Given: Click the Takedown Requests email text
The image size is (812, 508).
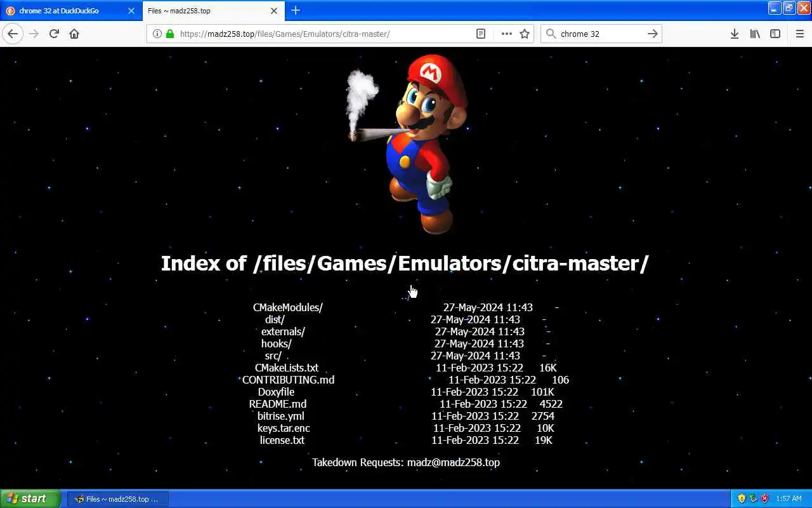Looking at the screenshot, I should click(406, 462).
